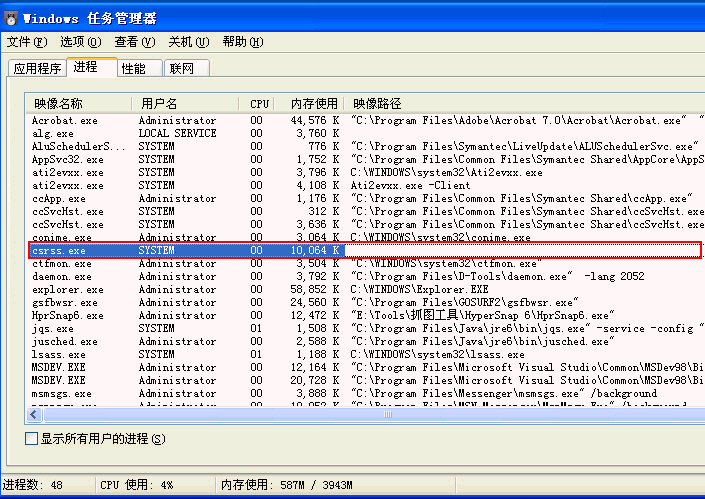
Task: Click the C:\WINDOWS\Explorer.EXE path cell
Action: 419,290
